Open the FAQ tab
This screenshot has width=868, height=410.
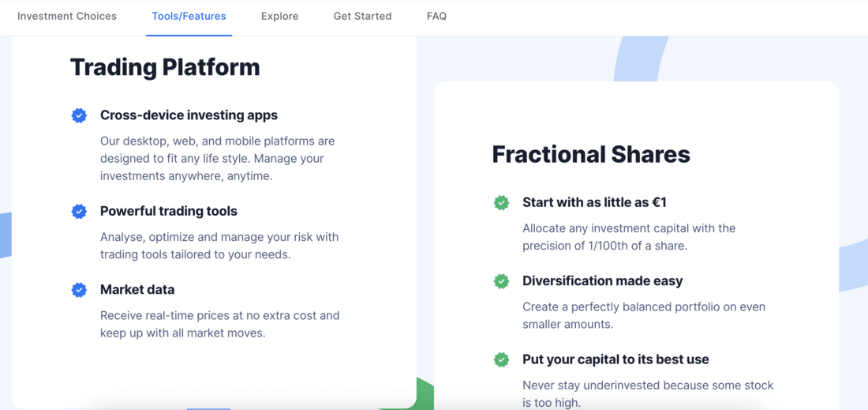click(x=437, y=16)
